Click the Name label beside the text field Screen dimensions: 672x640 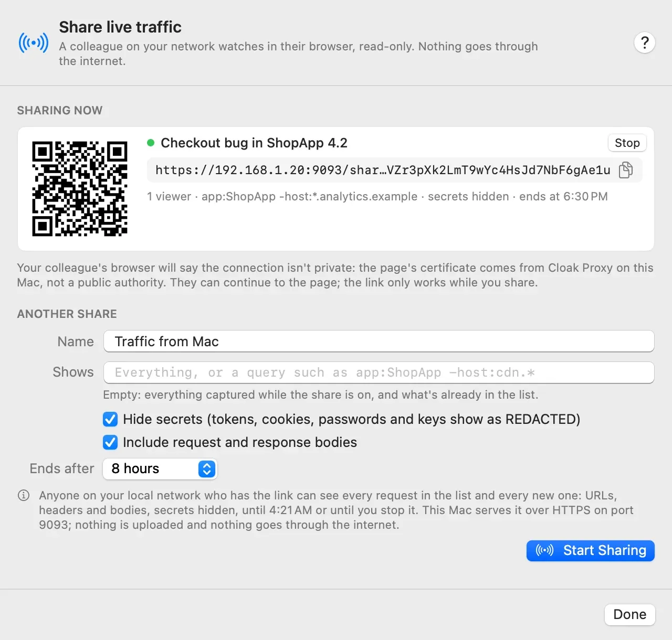[76, 342]
